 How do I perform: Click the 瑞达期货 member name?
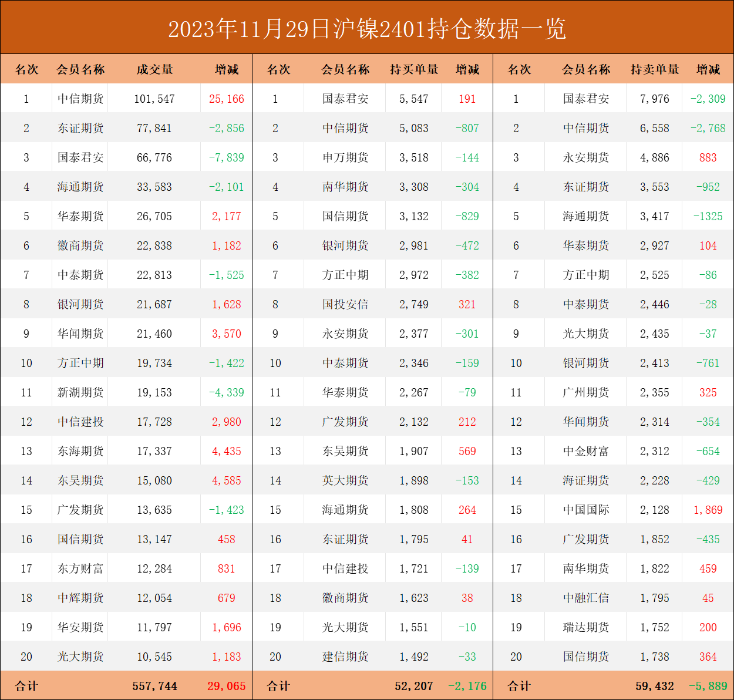pyautogui.click(x=586, y=627)
